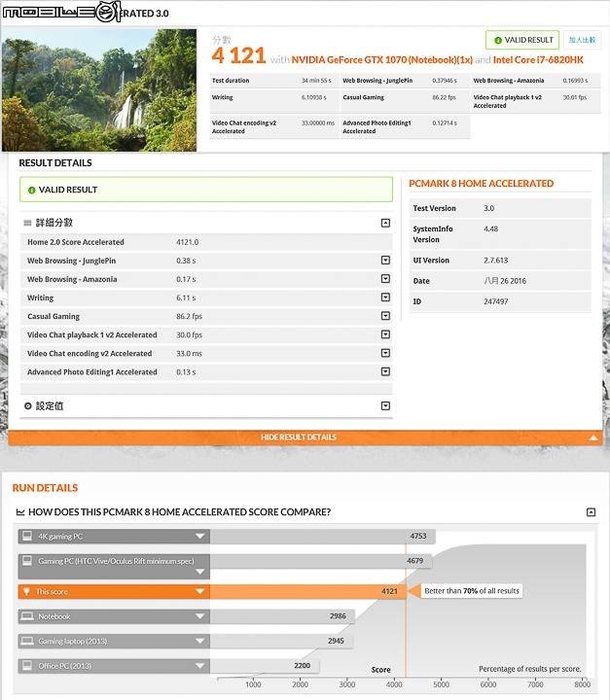Click Better than 70% of all results label
This screenshot has width=610, height=700.
[472, 591]
